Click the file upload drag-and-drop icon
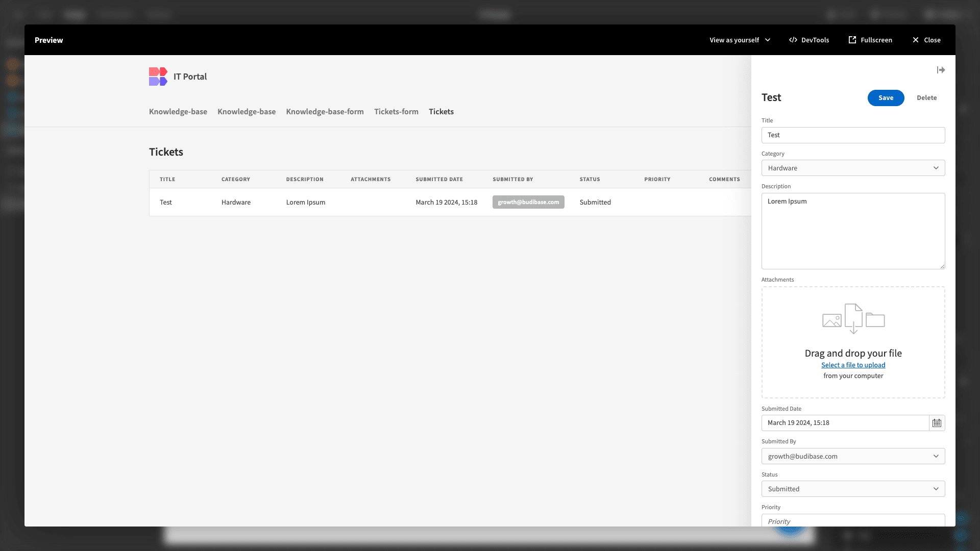 click(x=853, y=319)
